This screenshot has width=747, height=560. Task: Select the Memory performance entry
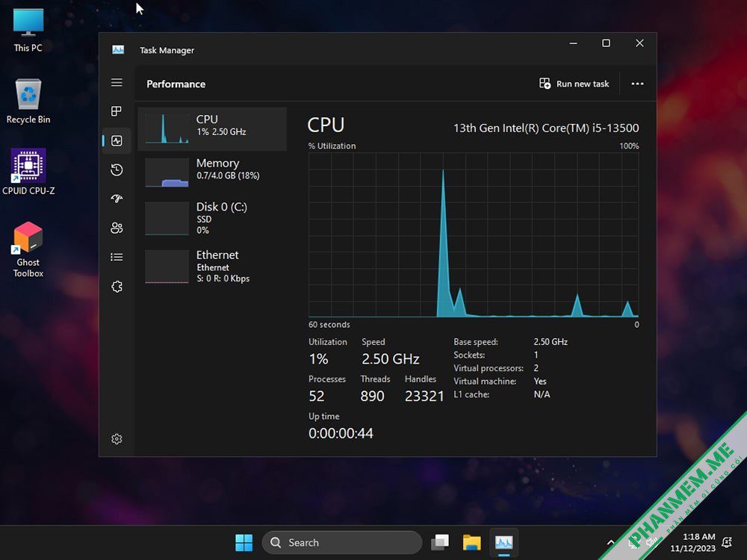(212, 172)
